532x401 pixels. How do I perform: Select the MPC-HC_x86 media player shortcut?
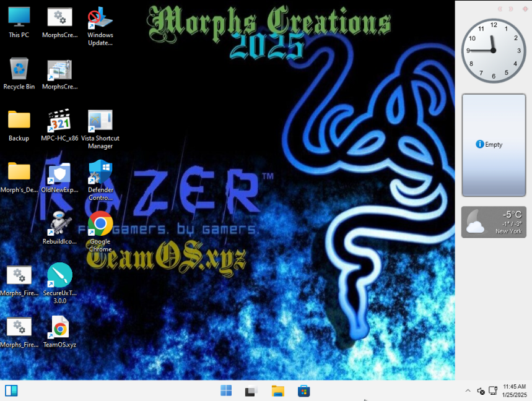59,126
